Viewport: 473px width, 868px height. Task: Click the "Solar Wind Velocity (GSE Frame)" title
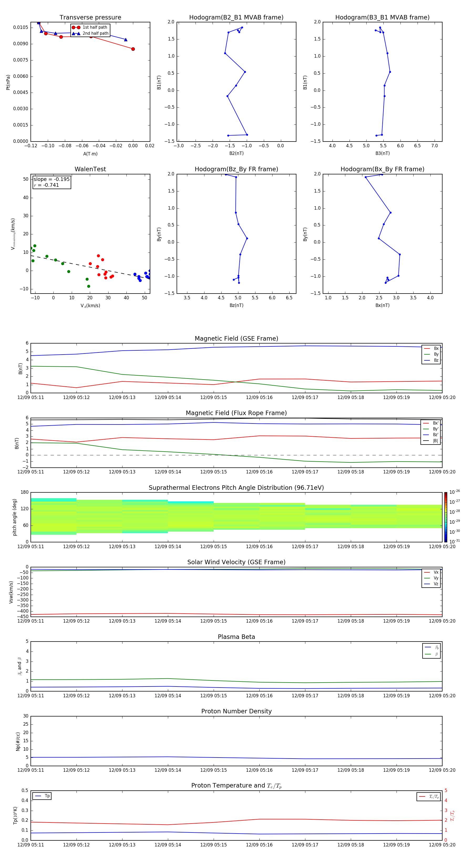(236, 562)
